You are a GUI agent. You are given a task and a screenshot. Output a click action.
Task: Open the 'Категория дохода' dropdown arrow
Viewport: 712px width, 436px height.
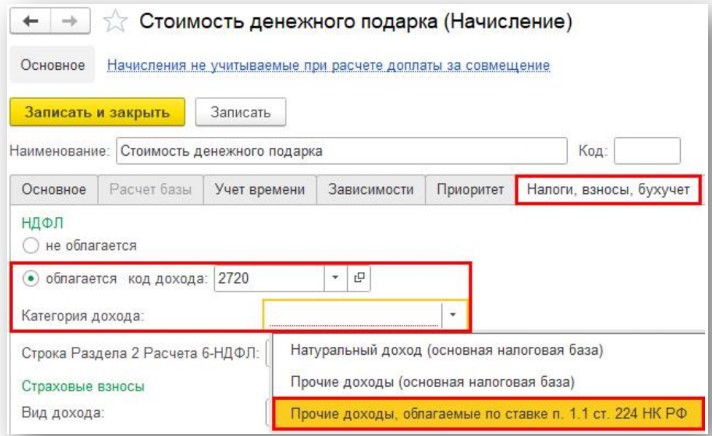pos(453,315)
